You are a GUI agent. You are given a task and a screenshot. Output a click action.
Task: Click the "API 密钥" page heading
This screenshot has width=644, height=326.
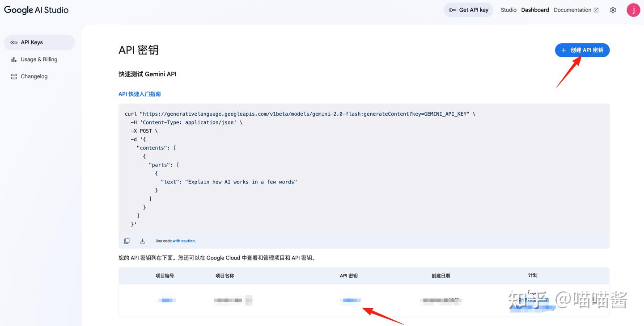point(139,50)
